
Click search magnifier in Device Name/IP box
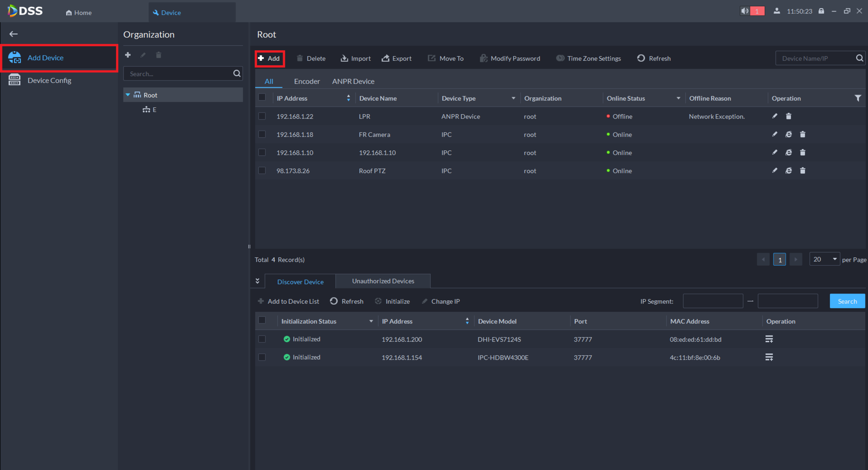coord(859,58)
